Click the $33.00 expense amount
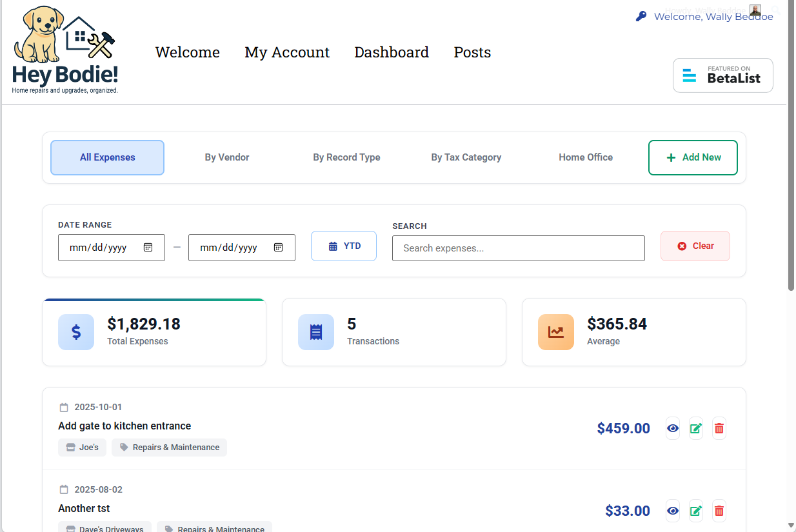Image resolution: width=796 pixels, height=532 pixels. coord(628,511)
